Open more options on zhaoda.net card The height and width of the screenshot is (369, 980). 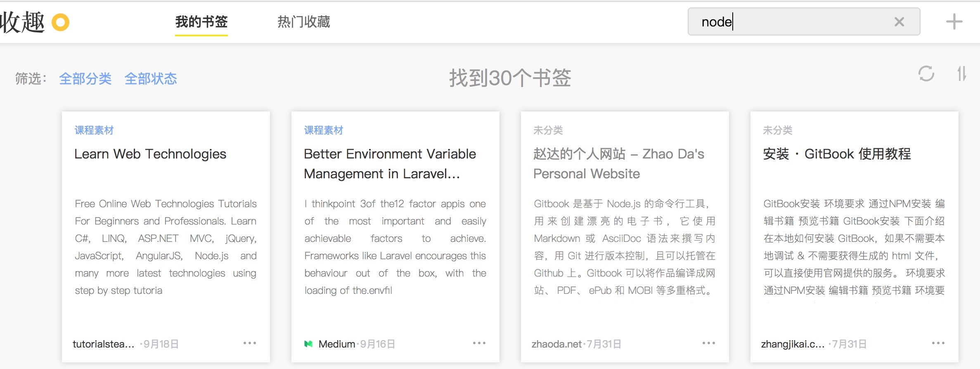point(709,343)
